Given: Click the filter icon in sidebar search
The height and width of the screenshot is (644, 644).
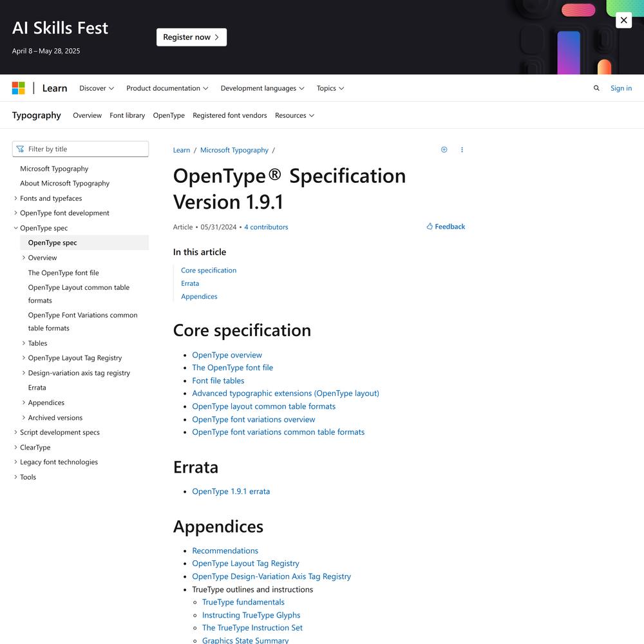Looking at the screenshot, I should 20,149.
